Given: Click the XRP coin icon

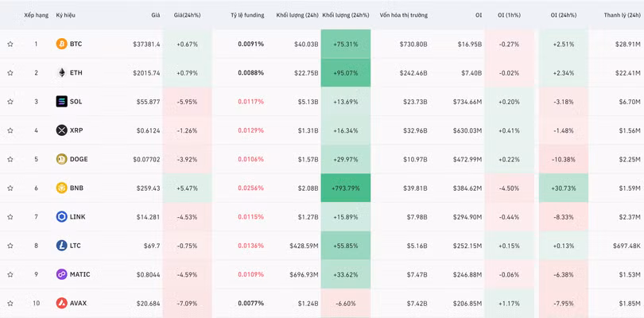Looking at the screenshot, I should pyautogui.click(x=61, y=130).
